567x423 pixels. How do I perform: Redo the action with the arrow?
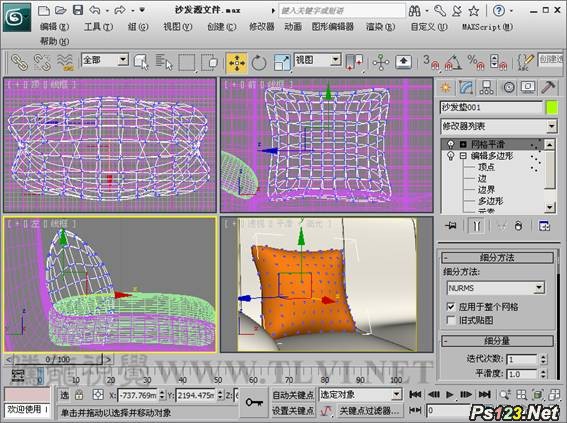click(120, 10)
